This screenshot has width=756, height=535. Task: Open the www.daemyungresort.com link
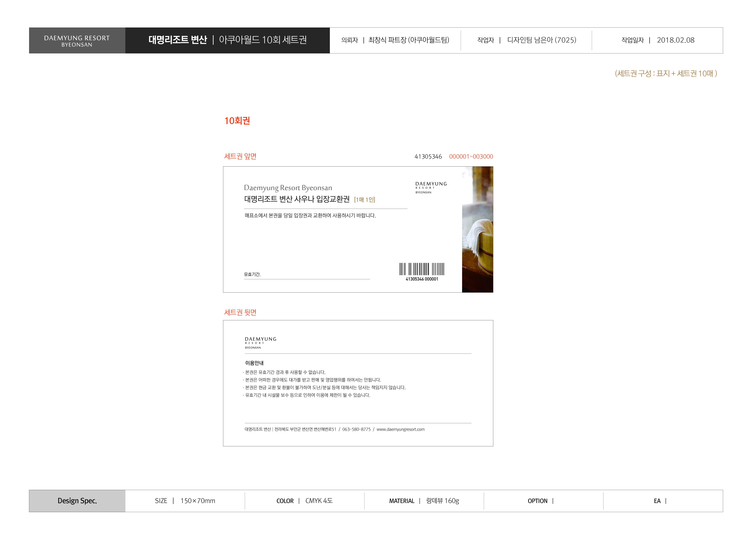pyautogui.click(x=400, y=429)
